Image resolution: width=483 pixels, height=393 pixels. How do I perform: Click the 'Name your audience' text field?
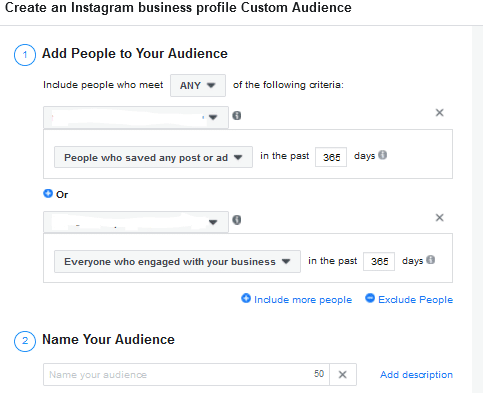pos(186,375)
